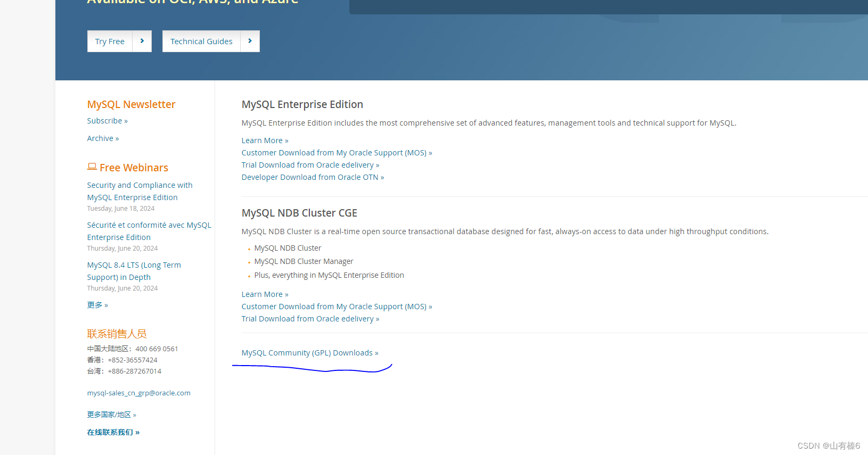Open the Free Webinars heading link
The width and height of the screenshot is (868, 455).
click(134, 168)
